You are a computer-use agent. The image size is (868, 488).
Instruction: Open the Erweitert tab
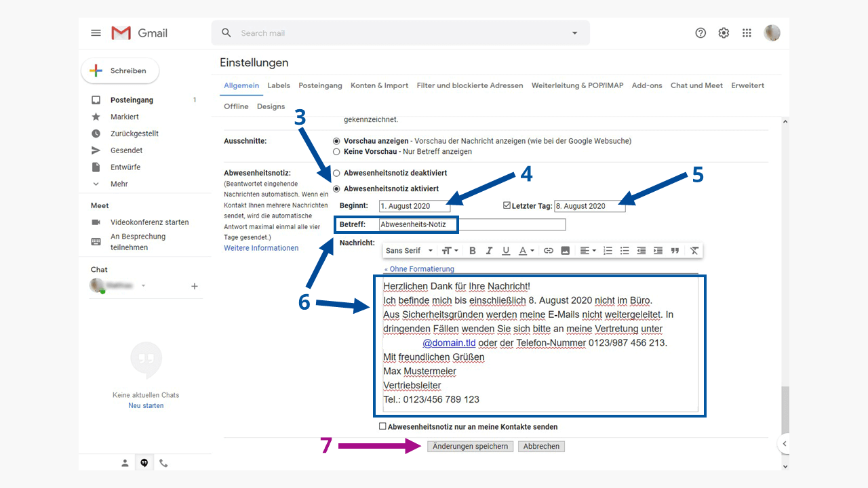coord(748,86)
